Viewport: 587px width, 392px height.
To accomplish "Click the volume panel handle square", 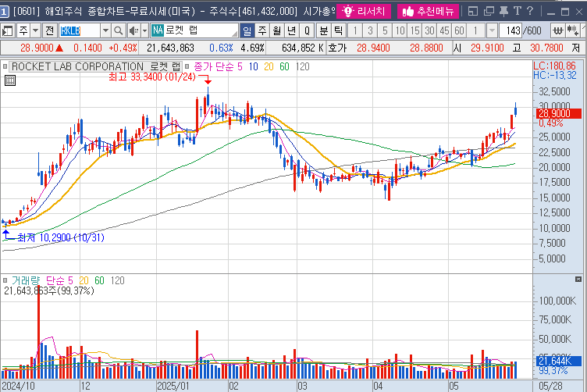I will pyautogui.click(x=5, y=280).
